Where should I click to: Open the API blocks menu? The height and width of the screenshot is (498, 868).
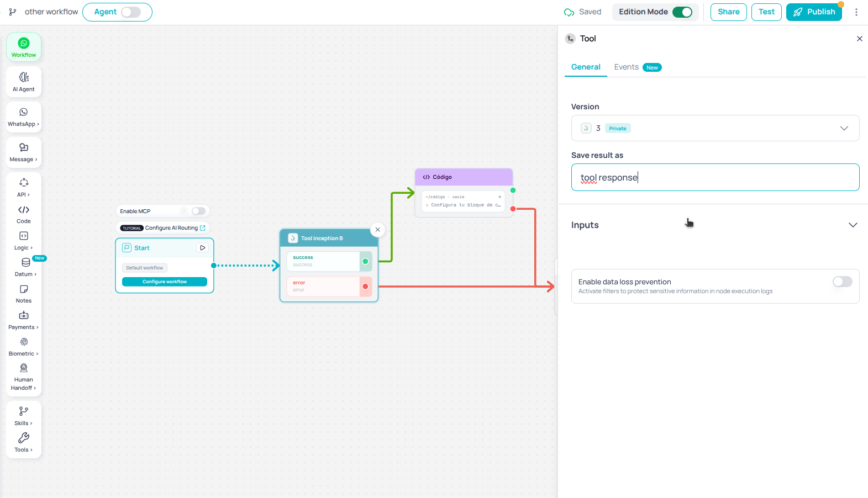[24, 187]
